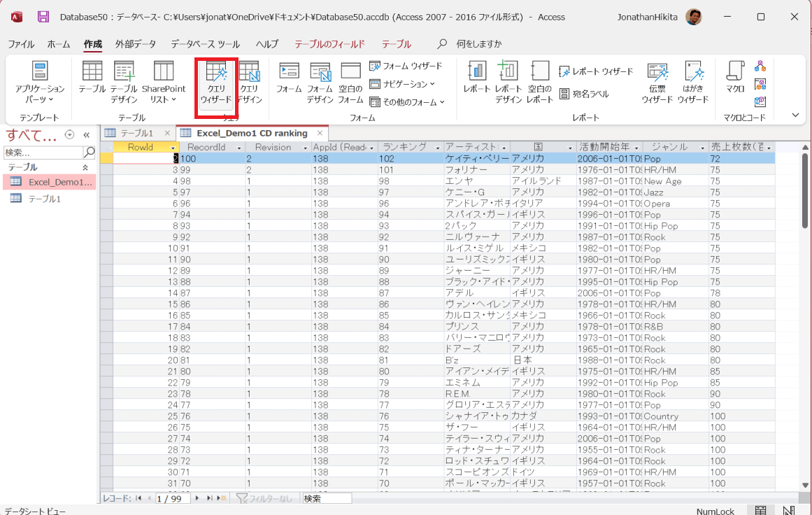Viewport: 812px width, 515px height.
Task: Create a new table with テーブル button
Action: click(x=92, y=78)
